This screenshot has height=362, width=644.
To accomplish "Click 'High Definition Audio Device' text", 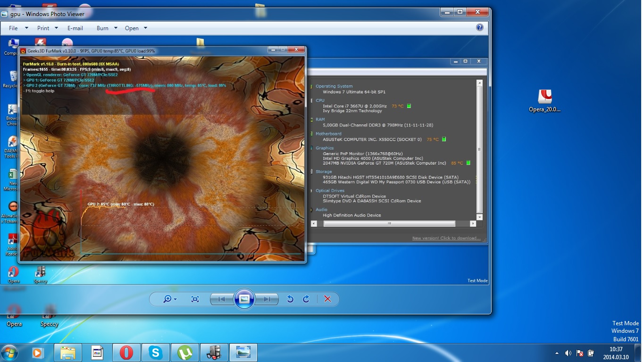I will (352, 215).
